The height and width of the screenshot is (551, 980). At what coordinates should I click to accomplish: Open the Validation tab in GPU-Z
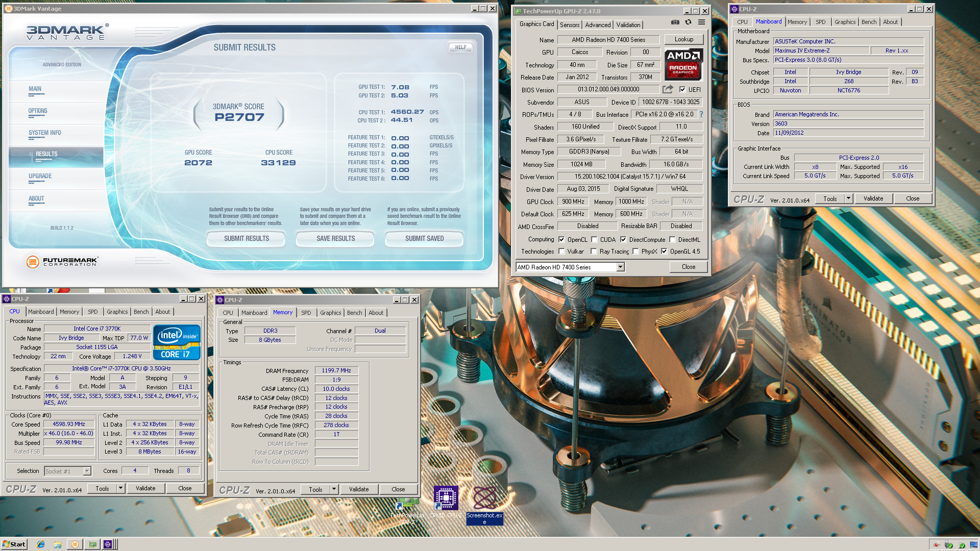pyautogui.click(x=628, y=24)
